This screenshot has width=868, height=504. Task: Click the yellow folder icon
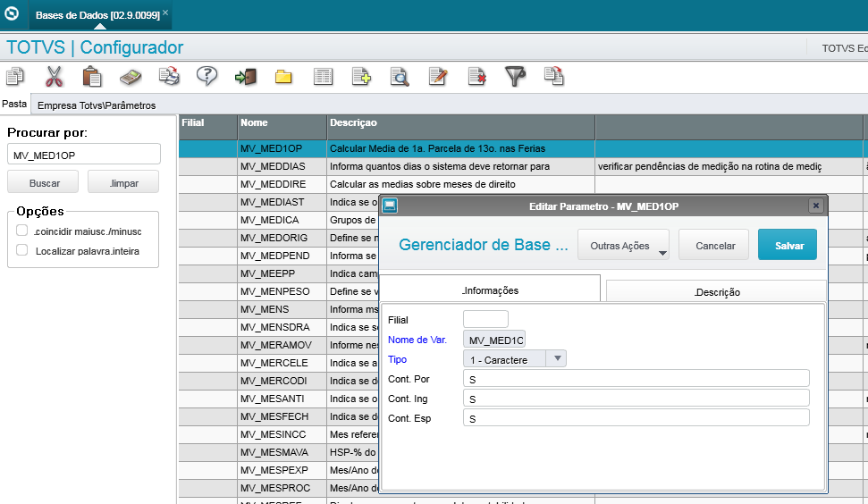(x=283, y=76)
